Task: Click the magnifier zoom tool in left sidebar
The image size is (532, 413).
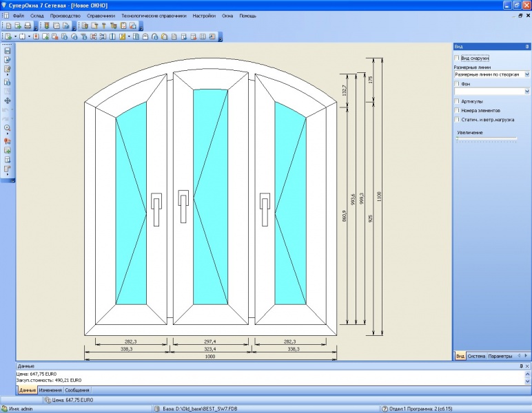Action: pos(7,128)
